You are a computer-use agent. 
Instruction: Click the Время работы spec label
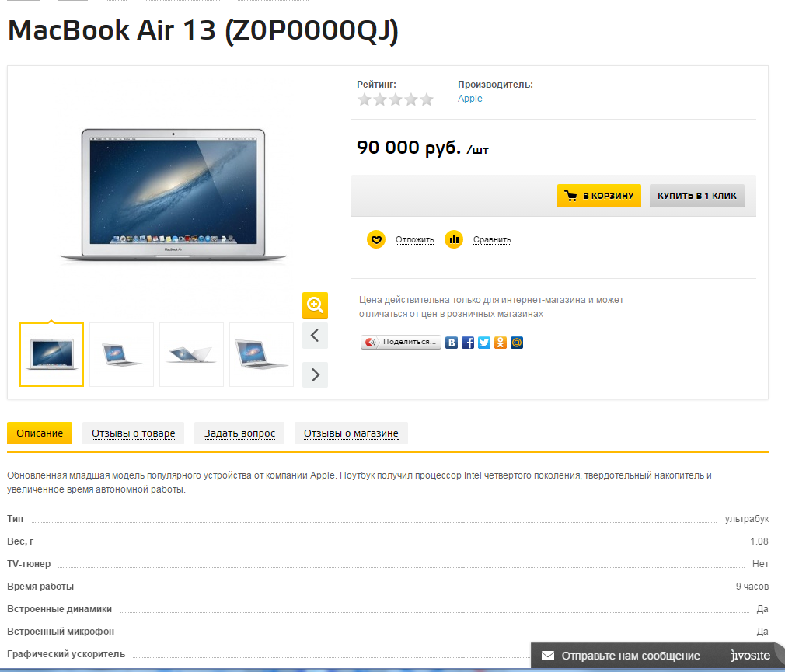coord(40,587)
